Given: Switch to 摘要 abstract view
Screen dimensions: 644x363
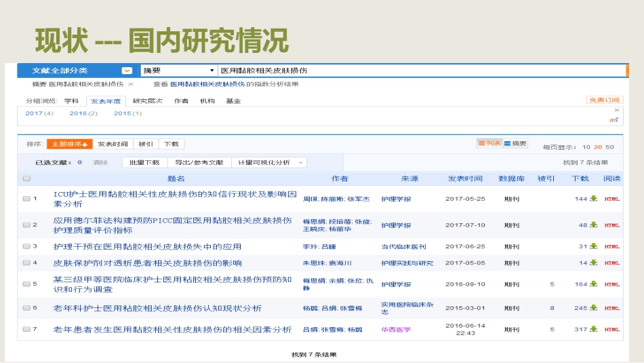Looking at the screenshot, I should point(515,143).
